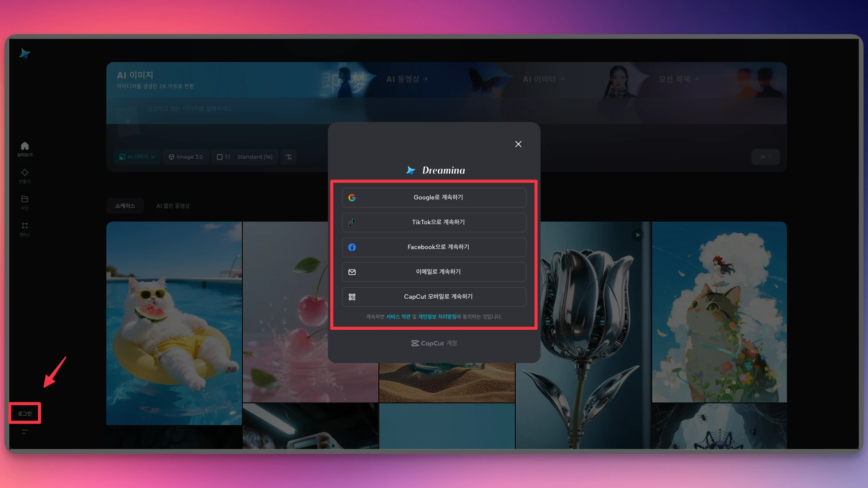The image size is (868, 488).
Task: Click the Dreamina title in dialog
Action: [444, 170]
